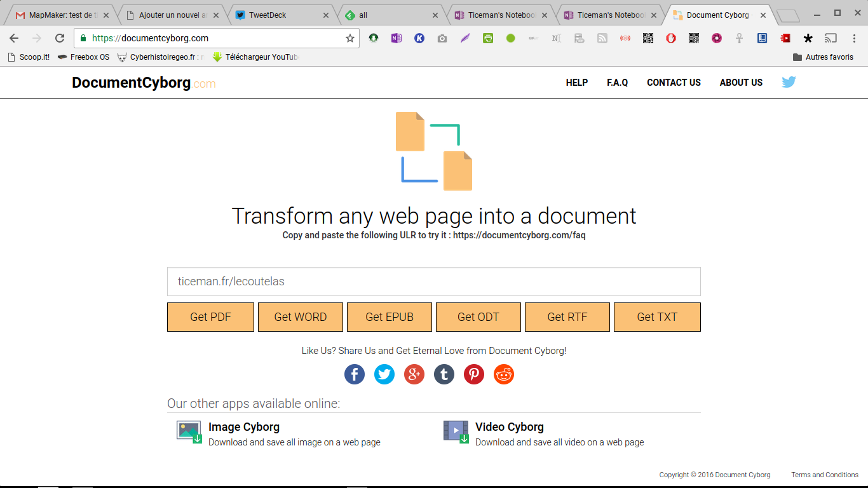Switch to the Ajouter un nouvel tab

pos(173,15)
